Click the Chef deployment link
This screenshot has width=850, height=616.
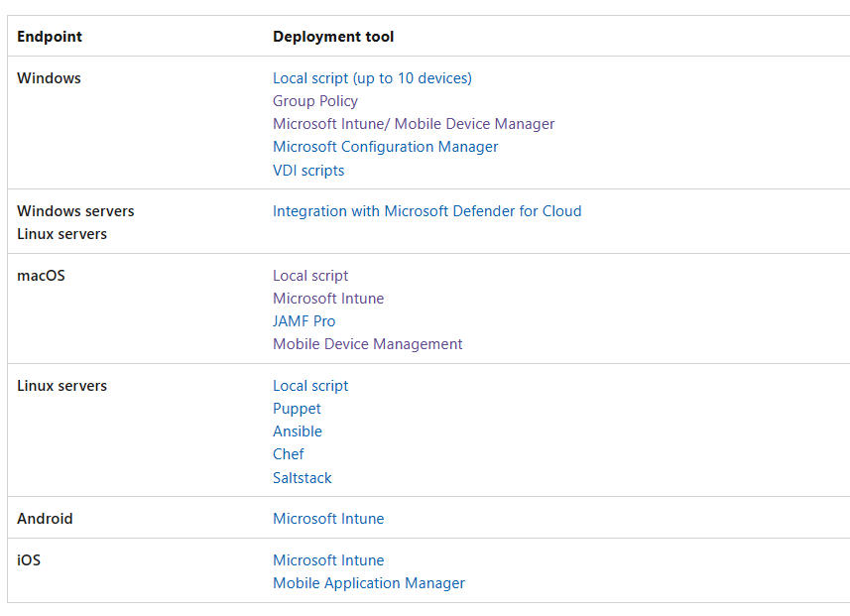coord(289,453)
